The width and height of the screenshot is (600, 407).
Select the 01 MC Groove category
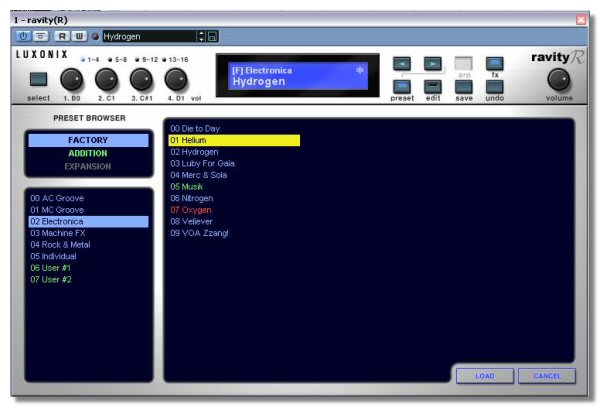point(88,210)
